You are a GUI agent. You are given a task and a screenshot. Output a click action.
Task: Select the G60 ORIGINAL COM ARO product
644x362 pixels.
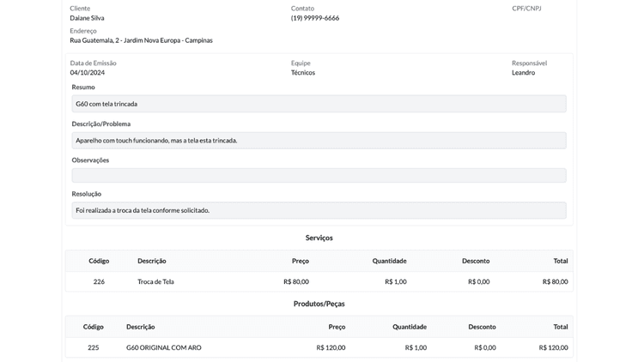coord(163,347)
